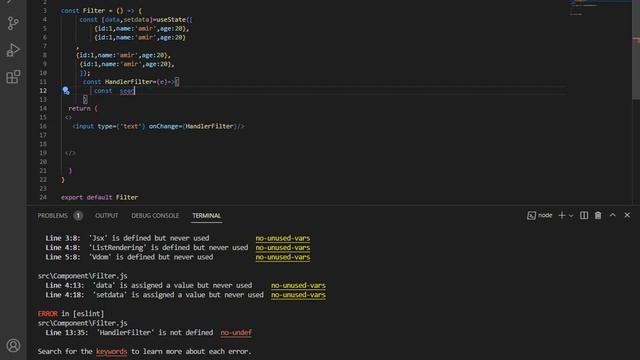Click 'Line 13:35:' in terminal output

click(67, 333)
